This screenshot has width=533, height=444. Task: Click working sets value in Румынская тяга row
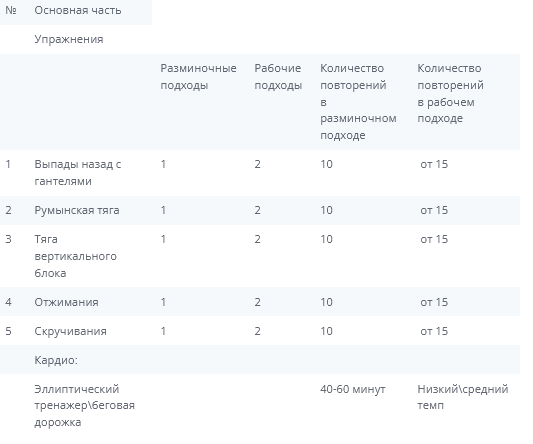258,210
